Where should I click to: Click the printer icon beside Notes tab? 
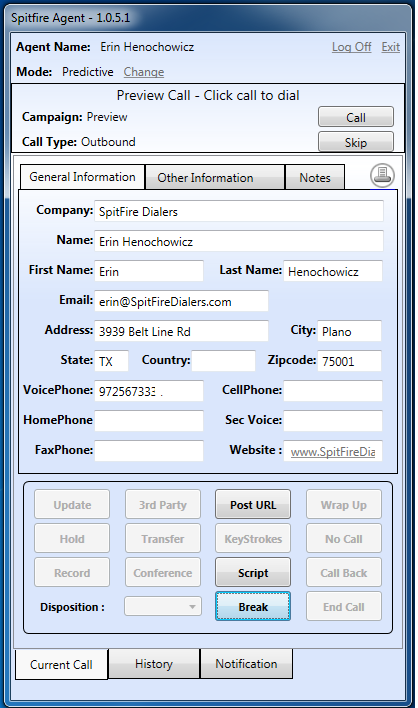[x=382, y=175]
